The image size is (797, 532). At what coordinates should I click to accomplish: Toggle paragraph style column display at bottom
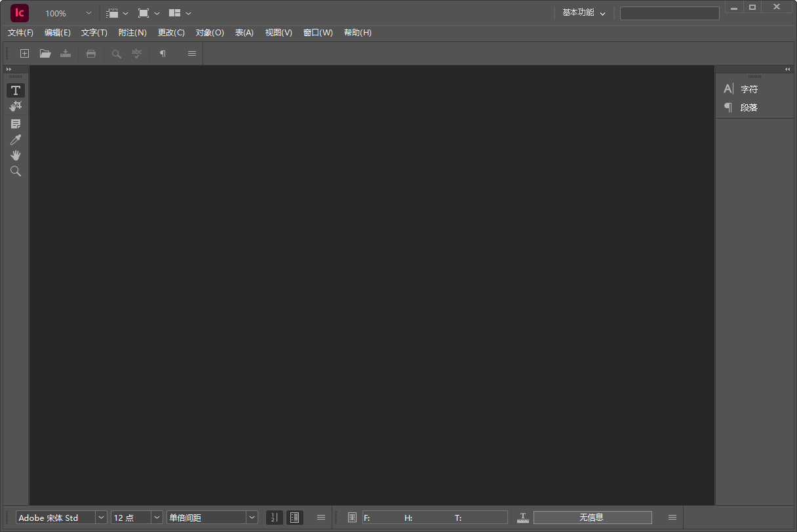click(x=295, y=518)
